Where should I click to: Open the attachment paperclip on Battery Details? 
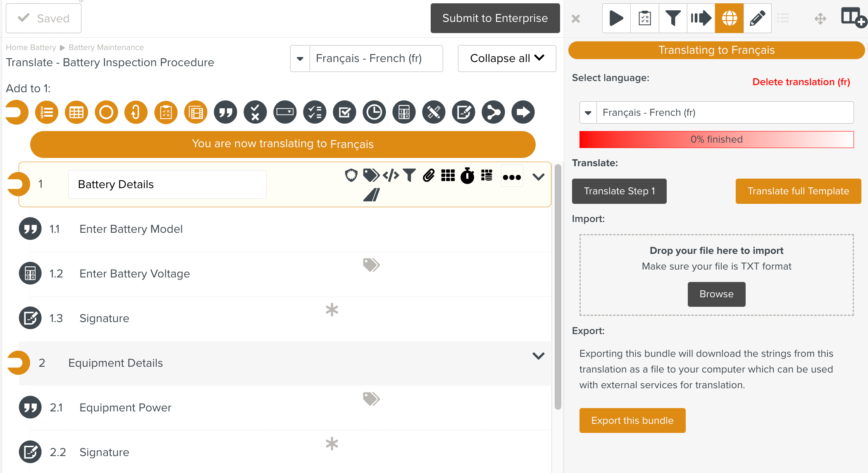[x=429, y=176]
